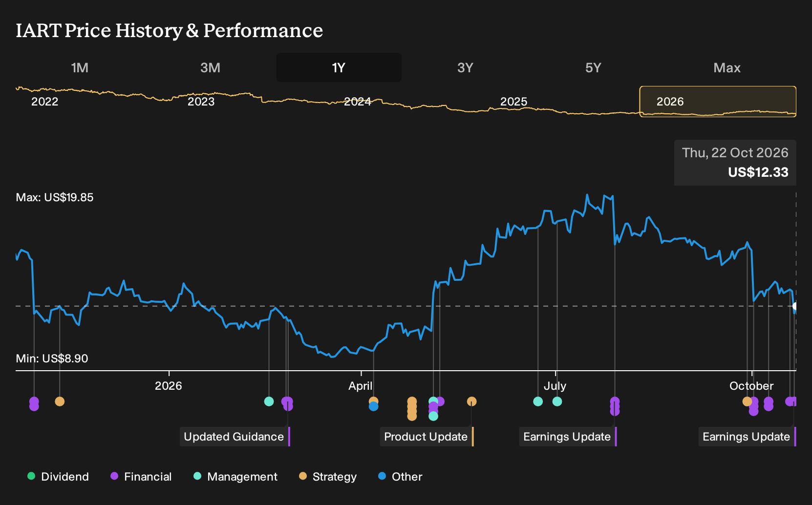Select Strategy marker connected to Product Update label

[x=471, y=401]
